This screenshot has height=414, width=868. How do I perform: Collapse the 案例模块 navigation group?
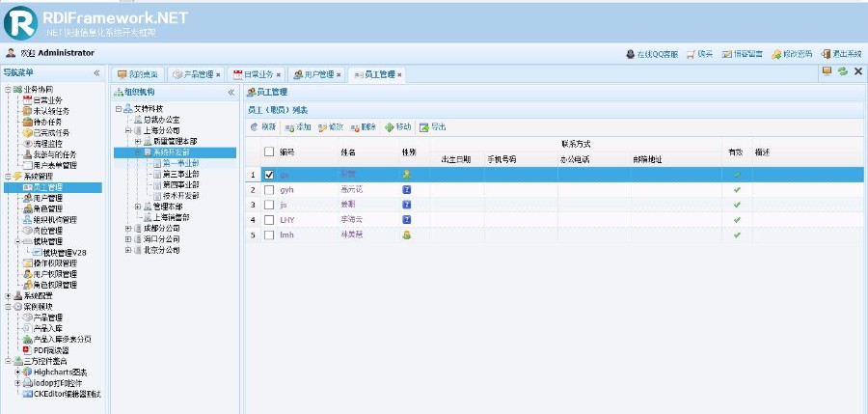8,307
